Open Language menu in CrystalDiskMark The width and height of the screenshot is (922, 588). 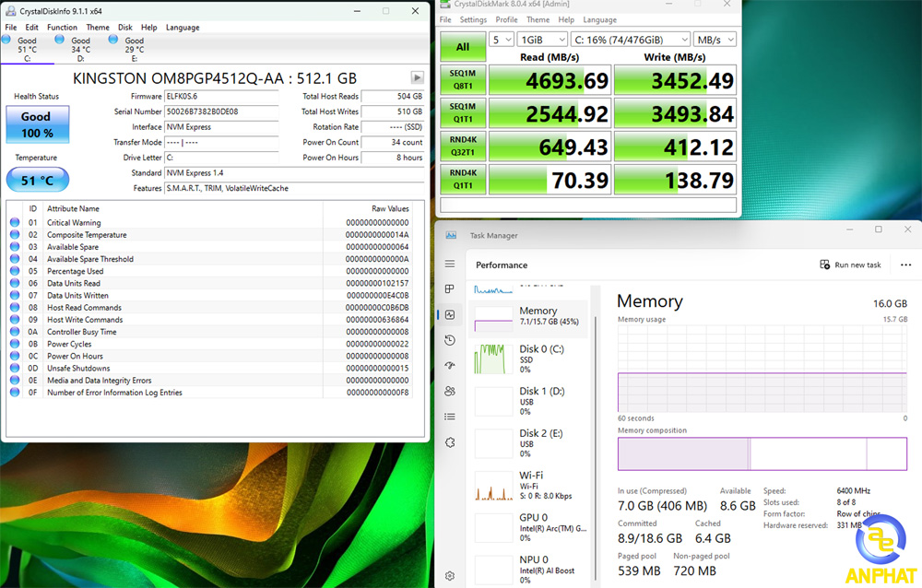pos(600,19)
